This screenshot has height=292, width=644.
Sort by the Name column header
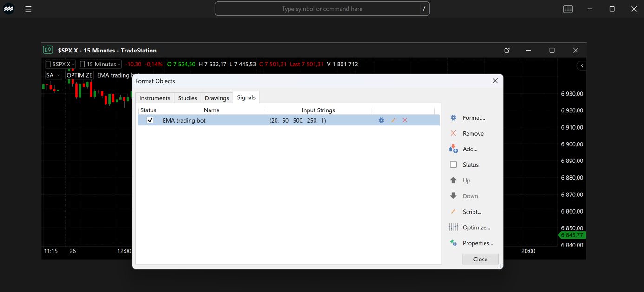pyautogui.click(x=211, y=110)
